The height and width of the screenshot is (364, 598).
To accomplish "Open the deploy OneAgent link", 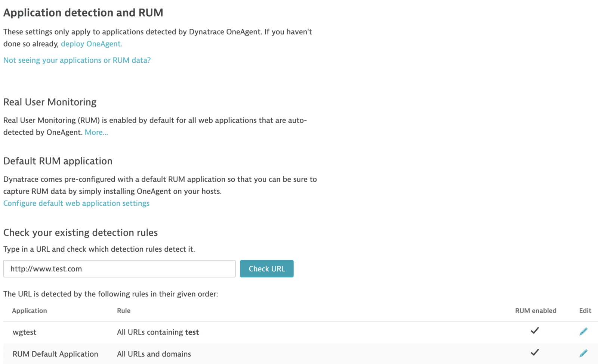I will [91, 44].
